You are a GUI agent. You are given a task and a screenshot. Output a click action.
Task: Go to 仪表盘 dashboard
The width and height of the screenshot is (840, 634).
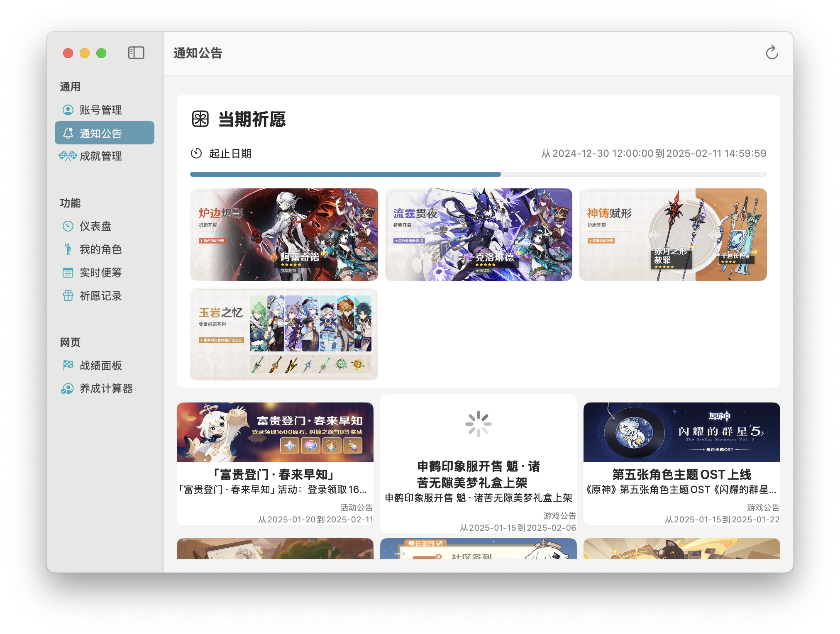(x=95, y=226)
